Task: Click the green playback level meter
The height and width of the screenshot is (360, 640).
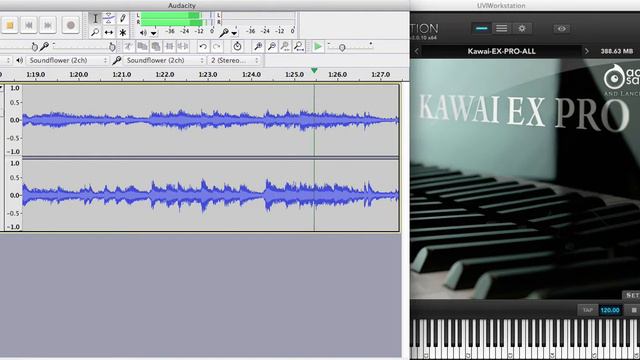Action: 176,19
